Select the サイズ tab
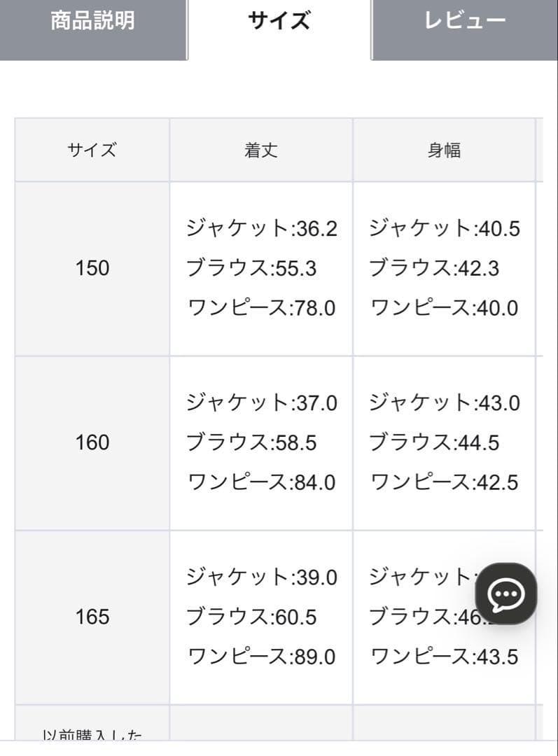558x756 pixels. coord(279,21)
